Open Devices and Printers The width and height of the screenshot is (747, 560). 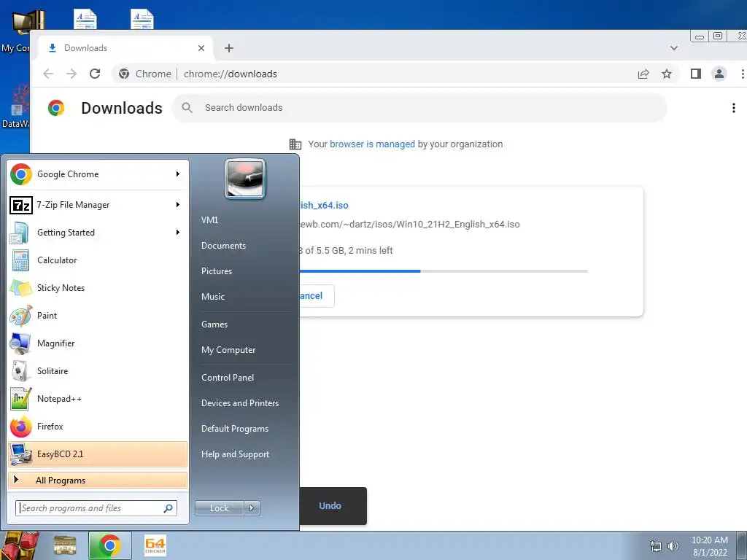point(239,403)
